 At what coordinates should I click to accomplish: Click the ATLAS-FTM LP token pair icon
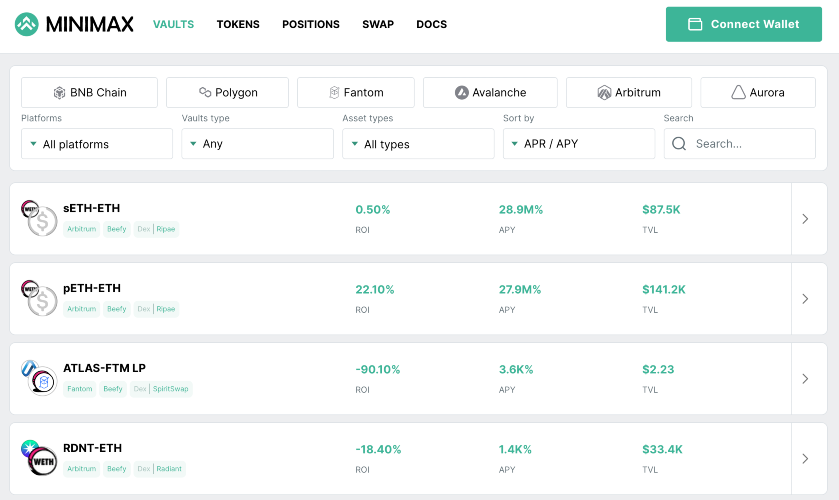39,378
